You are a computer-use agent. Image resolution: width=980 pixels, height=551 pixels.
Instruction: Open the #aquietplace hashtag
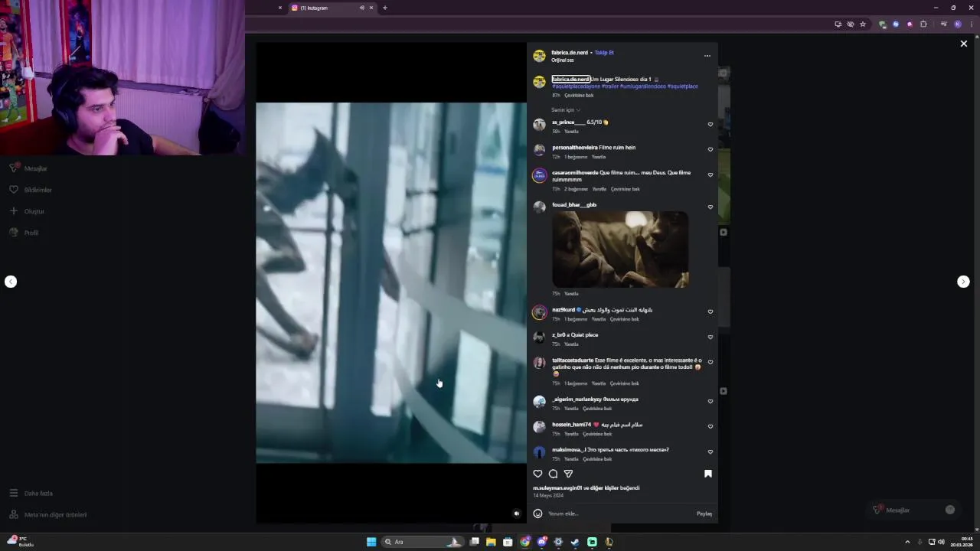682,86
